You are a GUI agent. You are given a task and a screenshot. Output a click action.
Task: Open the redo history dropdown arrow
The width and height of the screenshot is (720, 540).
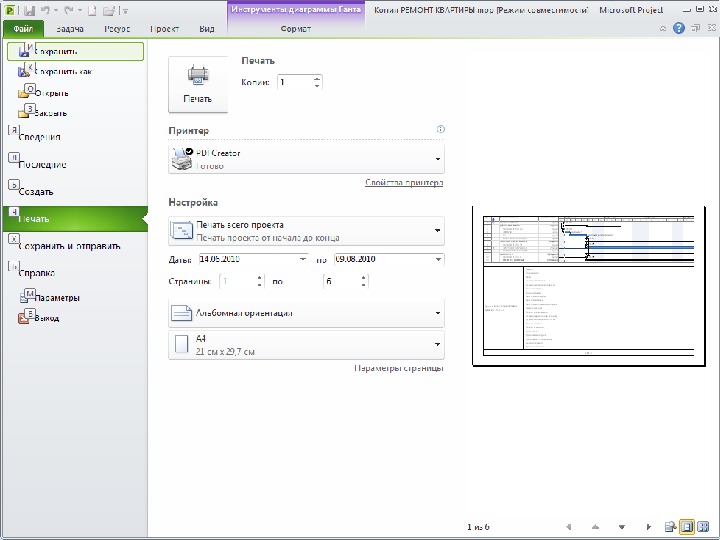click(x=79, y=10)
